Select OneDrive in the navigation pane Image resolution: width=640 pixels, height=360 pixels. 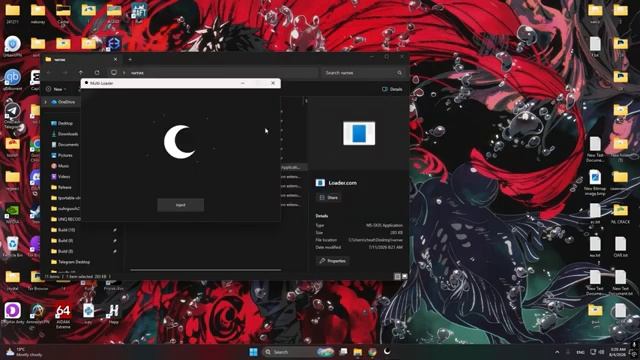click(63, 102)
